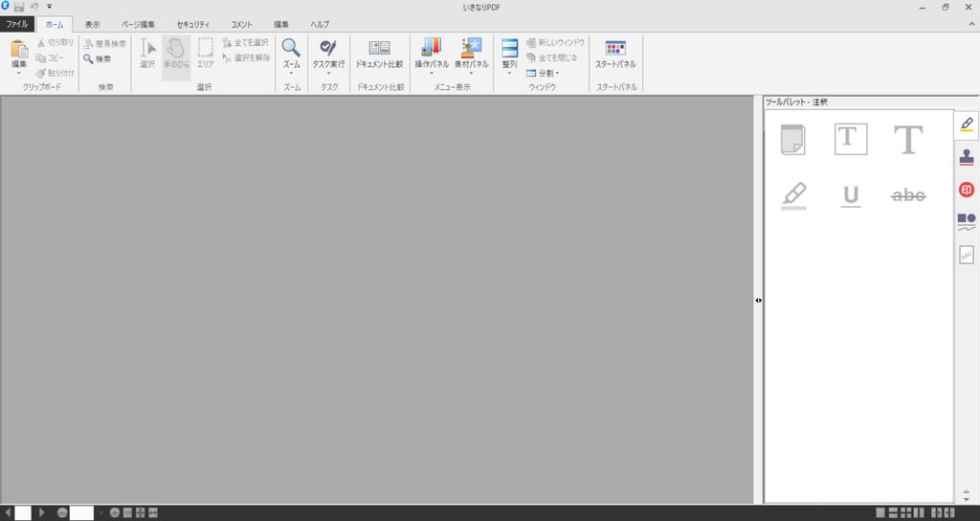Click the panel splitter collapse arrows
The width and height of the screenshot is (980, 521).
[758, 300]
